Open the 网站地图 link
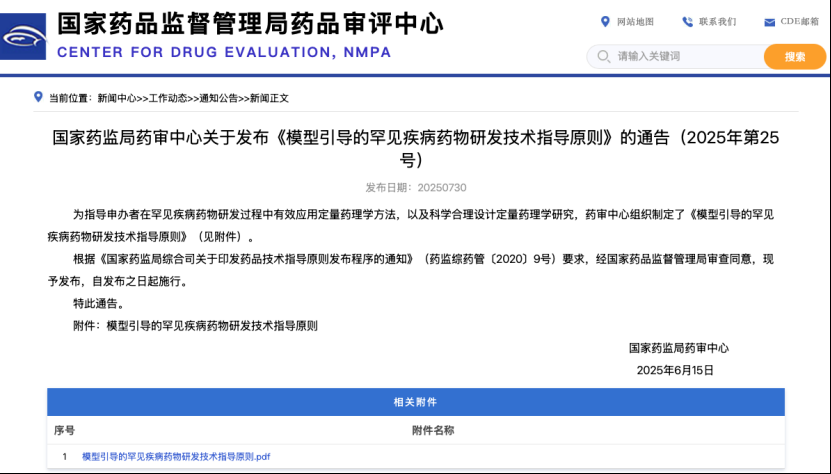This screenshot has width=831, height=474. coord(635,21)
